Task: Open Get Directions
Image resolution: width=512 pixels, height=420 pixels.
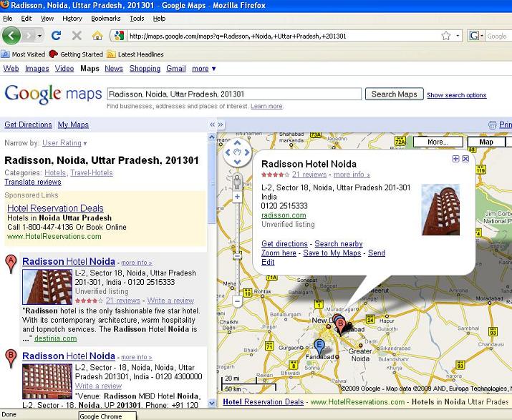Action: click(28, 124)
